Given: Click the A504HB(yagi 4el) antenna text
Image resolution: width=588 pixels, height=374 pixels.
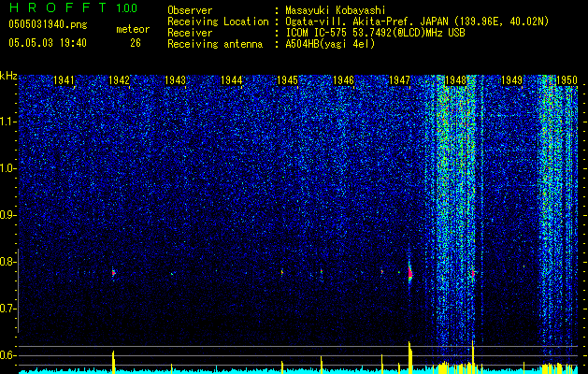Looking at the screenshot, I should point(330,44).
